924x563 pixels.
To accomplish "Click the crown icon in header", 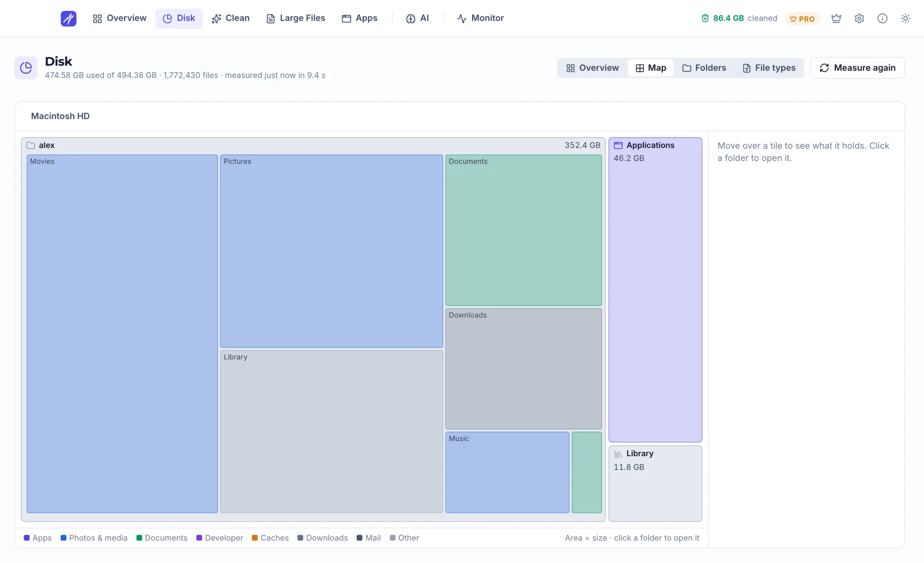I will (x=836, y=18).
